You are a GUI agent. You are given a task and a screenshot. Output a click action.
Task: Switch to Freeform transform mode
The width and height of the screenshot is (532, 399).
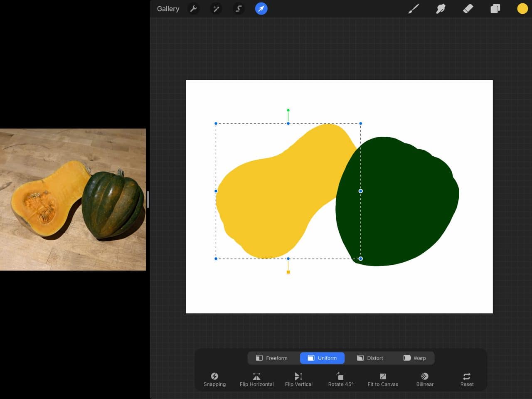(x=272, y=358)
